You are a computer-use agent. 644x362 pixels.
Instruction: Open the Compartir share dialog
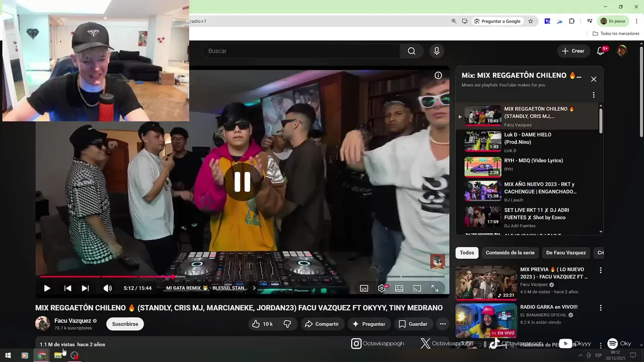tap(322, 324)
